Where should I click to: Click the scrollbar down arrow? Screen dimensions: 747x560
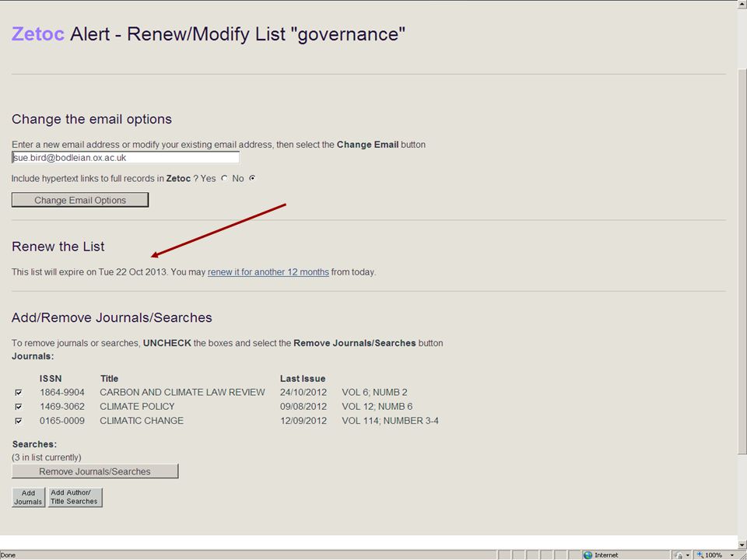pos(742,544)
